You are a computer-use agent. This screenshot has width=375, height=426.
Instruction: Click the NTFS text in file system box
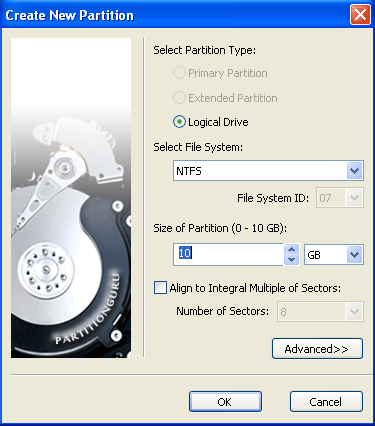coord(189,171)
